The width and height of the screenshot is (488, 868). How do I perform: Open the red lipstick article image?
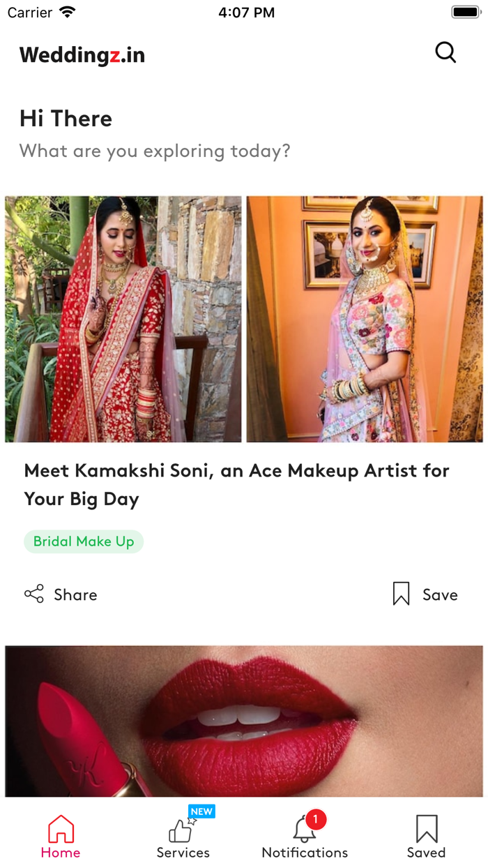[244, 721]
